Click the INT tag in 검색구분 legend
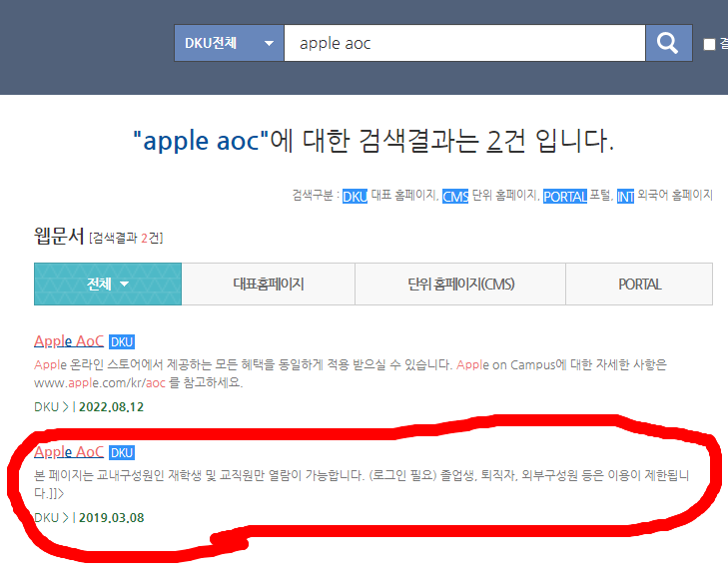728x582 pixels. click(625, 197)
